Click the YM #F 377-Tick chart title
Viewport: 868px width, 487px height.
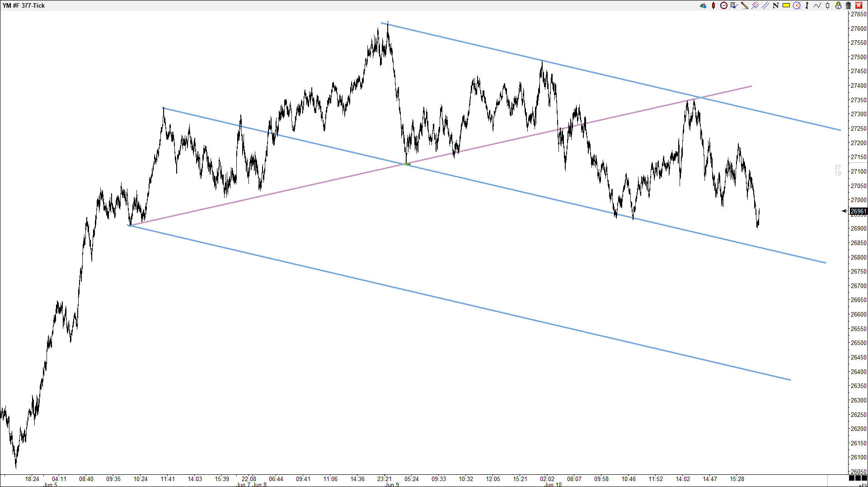tap(24, 5)
